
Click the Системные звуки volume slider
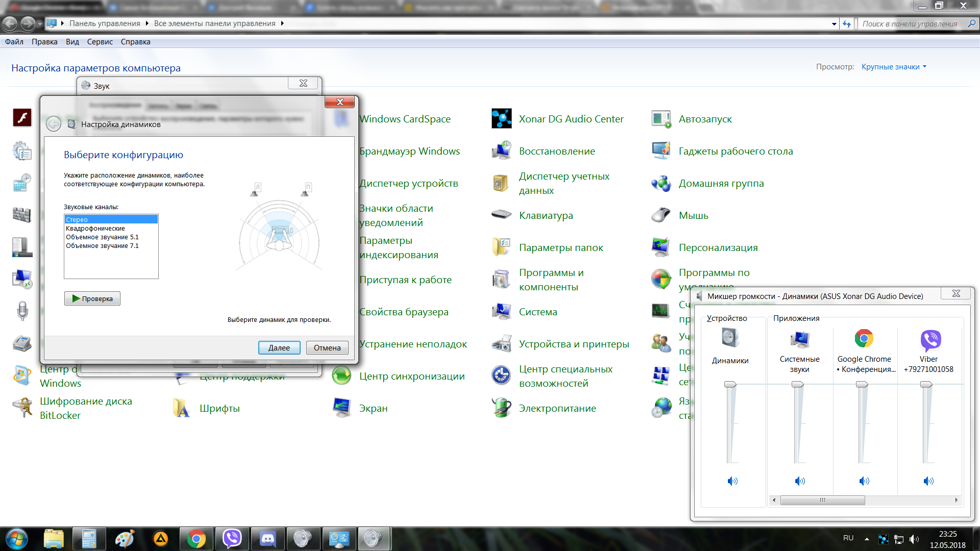point(798,385)
